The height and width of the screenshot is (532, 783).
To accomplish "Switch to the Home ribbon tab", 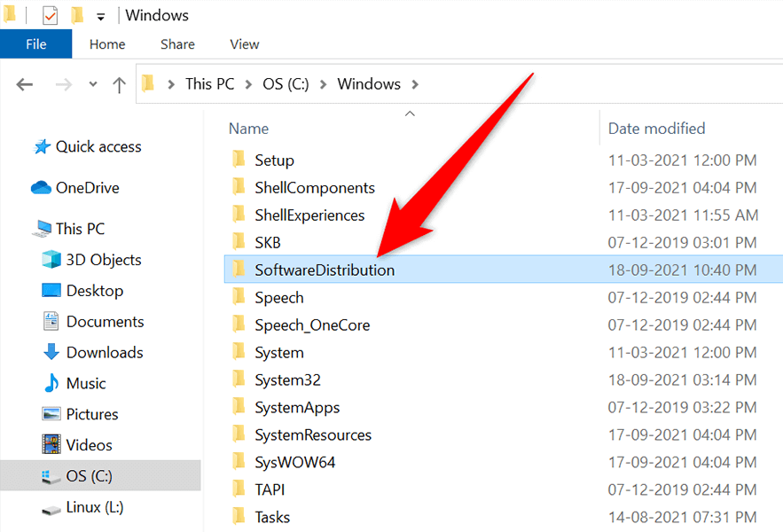I will pyautogui.click(x=107, y=44).
